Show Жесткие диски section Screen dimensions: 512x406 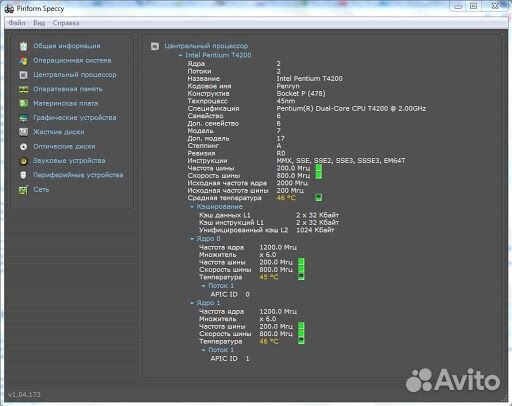coord(59,132)
